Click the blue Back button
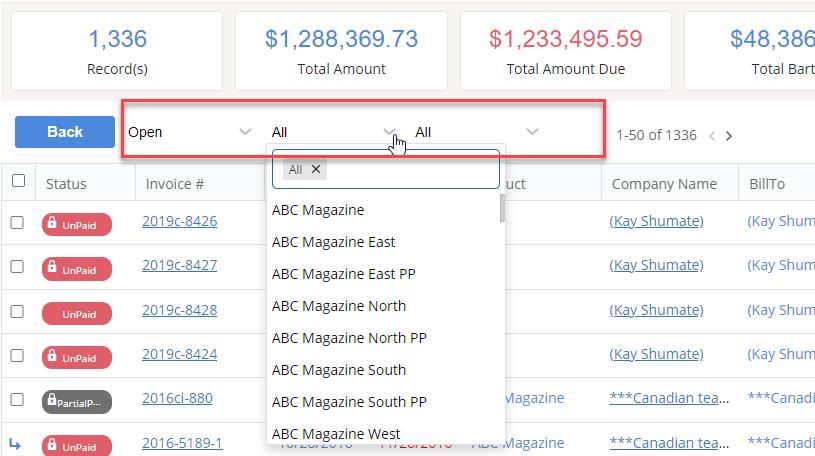The height and width of the screenshot is (456, 815). point(65,132)
